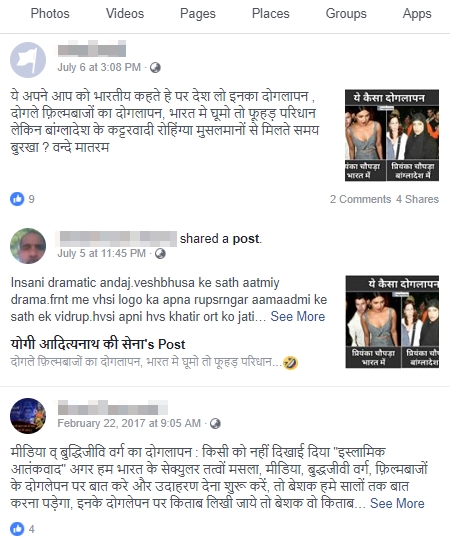450x541 pixels.
Task: Expand second post text with See More
Action: click(x=297, y=316)
